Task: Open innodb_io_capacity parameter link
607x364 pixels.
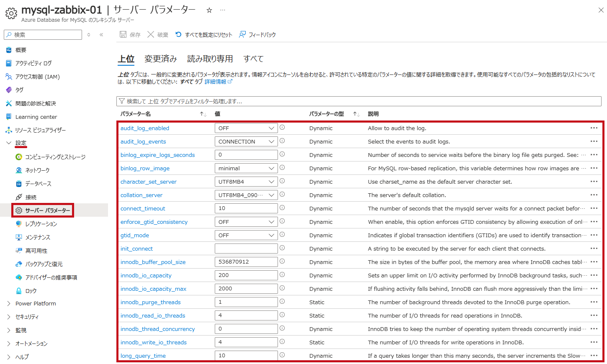Action: tap(146, 275)
